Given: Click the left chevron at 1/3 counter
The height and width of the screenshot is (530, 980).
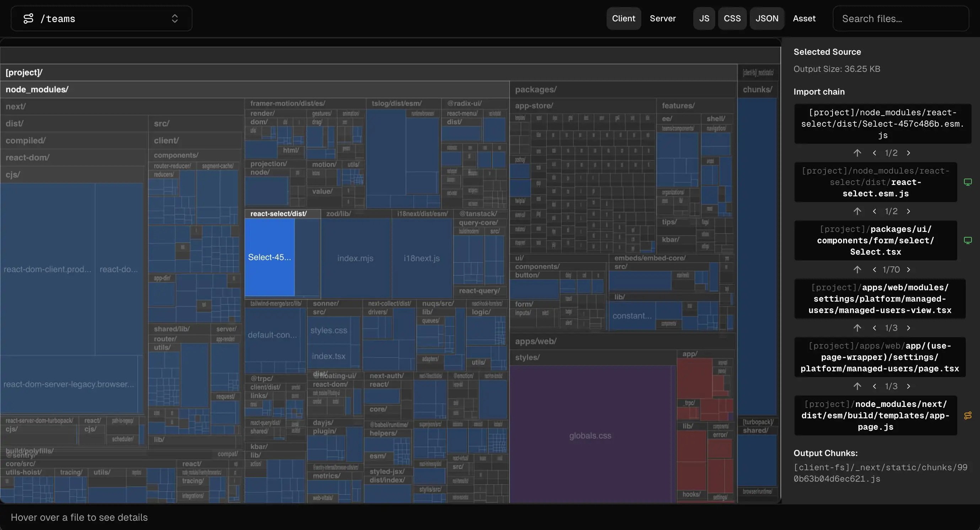Looking at the screenshot, I should [874, 328].
